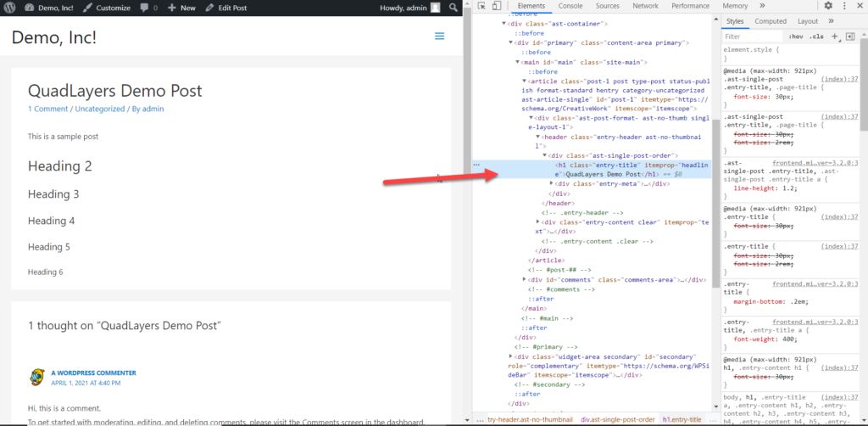Image resolution: width=868 pixels, height=426 pixels.
Task: Click the styles Filter input field
Action: pos(752,36)
